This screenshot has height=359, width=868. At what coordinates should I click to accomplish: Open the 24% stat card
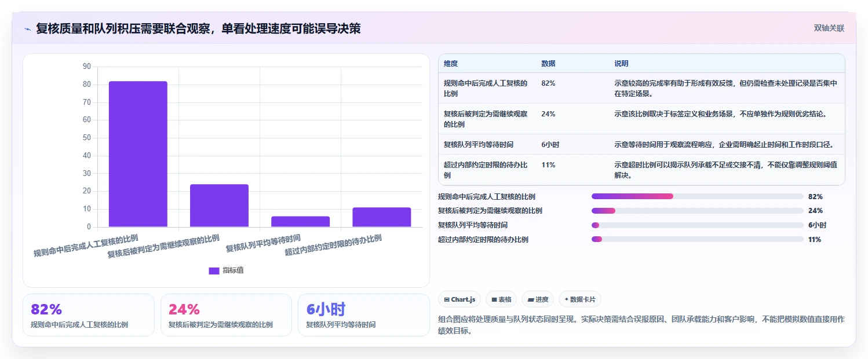[x=226, y=315]
